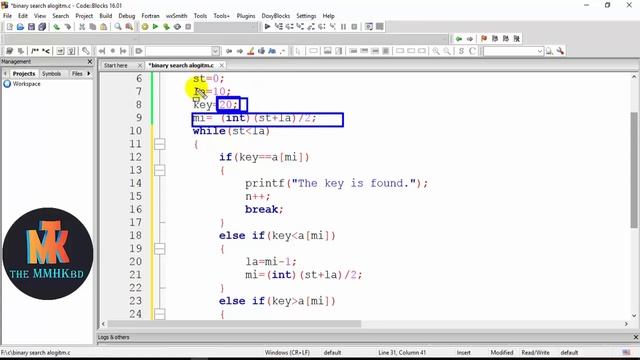The image size is (640, 360).
Task: Toggle bookmark with the orange flag icon
Action: (x=484, y=39)
